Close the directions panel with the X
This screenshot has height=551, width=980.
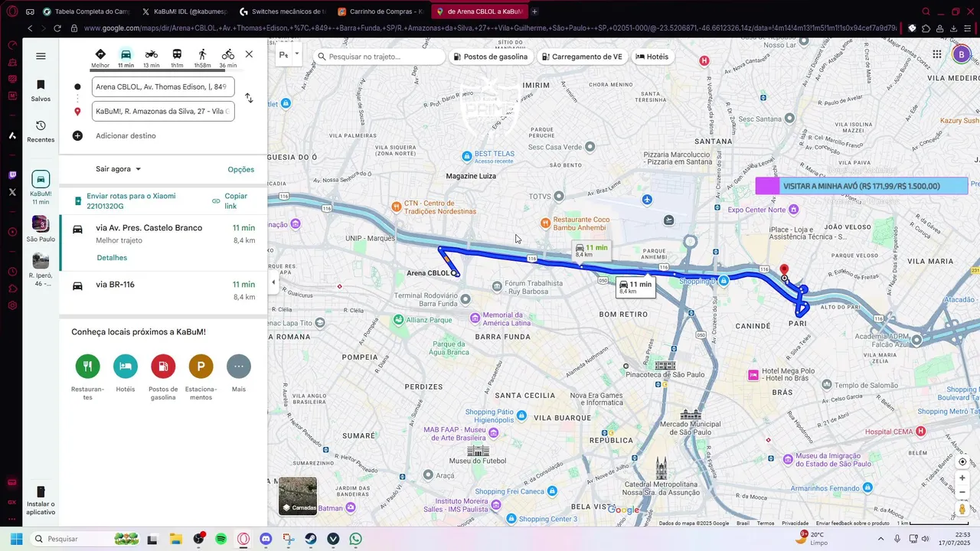click(249, 54)
